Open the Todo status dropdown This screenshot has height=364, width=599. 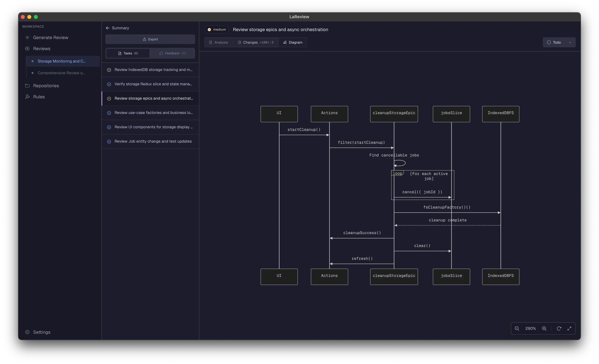(x=559, y=42)
